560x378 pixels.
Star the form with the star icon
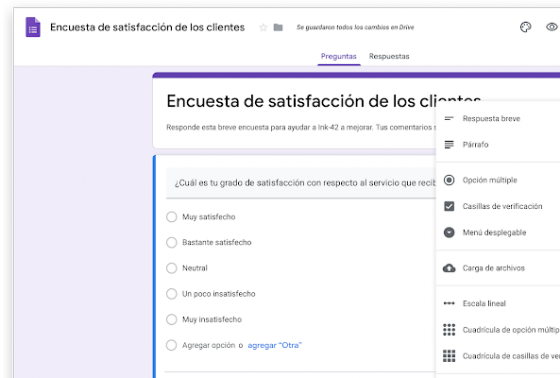point(263,28)
